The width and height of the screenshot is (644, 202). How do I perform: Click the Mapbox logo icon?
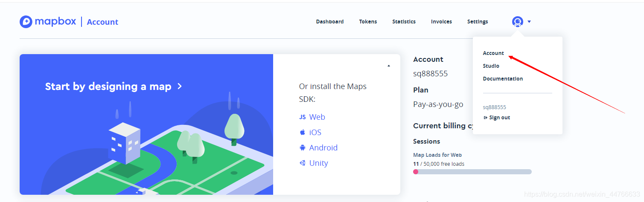(26, 22)
